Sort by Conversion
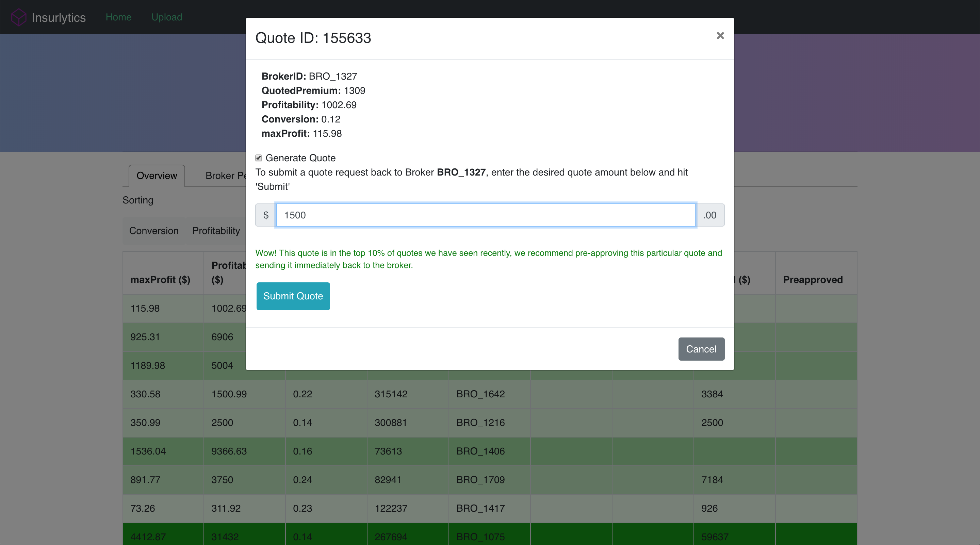Screen dimensions: 980x545 tap(154, 231)
